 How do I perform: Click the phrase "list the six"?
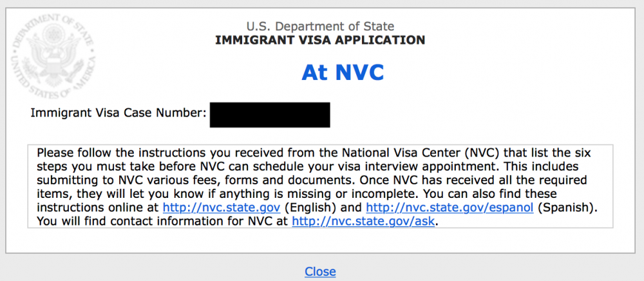pyautogui.click(x=560, y=153)
